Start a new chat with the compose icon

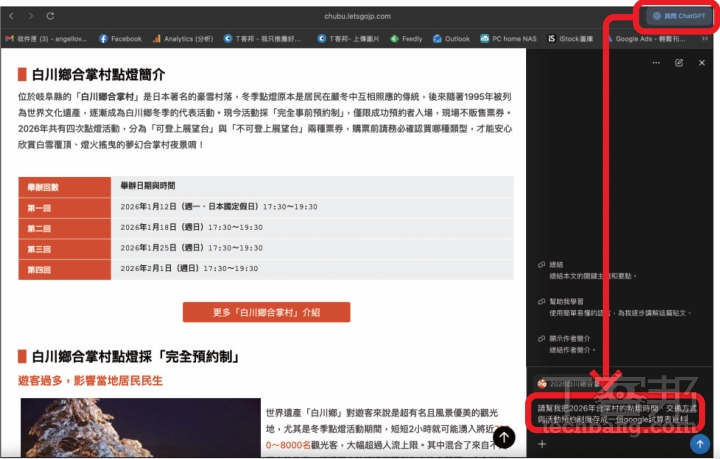679,63
